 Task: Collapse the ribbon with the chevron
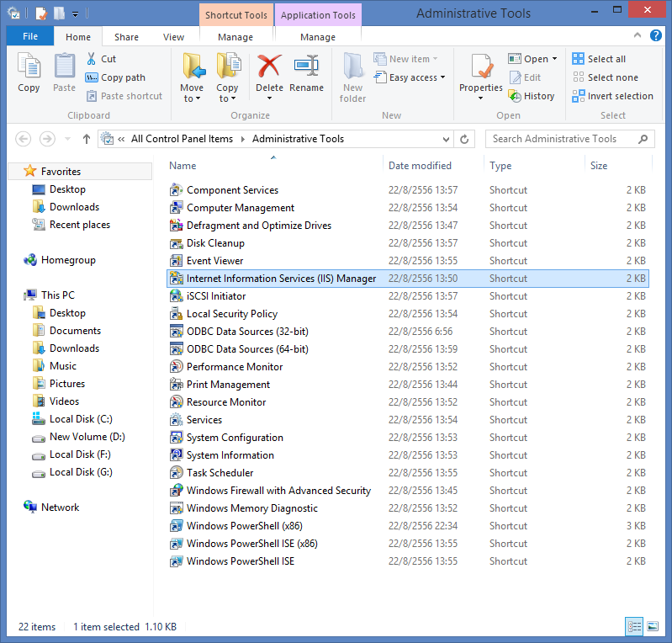638,35
